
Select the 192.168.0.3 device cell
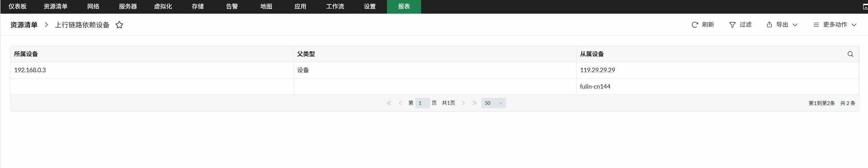tap(152, 70)
